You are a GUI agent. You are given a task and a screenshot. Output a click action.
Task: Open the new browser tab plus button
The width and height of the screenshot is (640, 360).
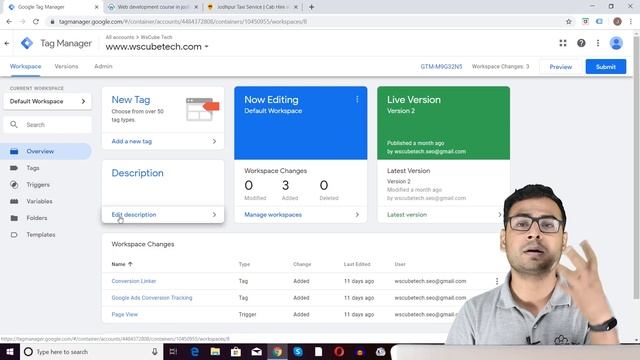[311, 7]
